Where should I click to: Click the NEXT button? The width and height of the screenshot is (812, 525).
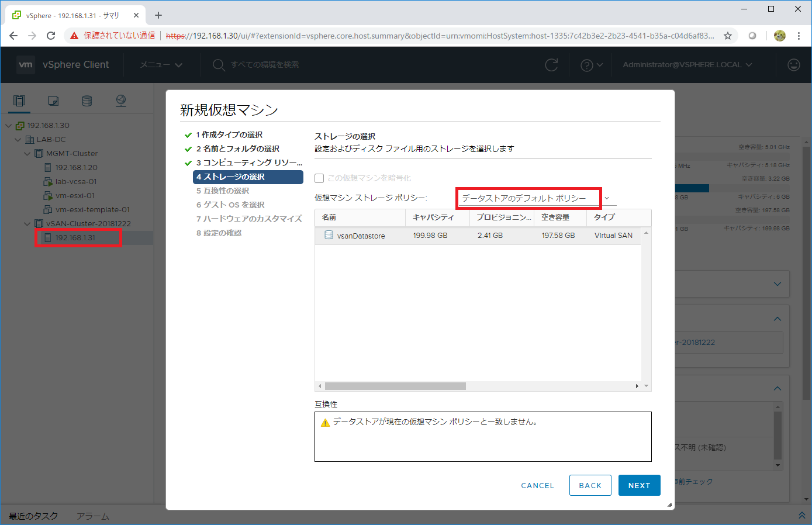click(x=640, y=485)
